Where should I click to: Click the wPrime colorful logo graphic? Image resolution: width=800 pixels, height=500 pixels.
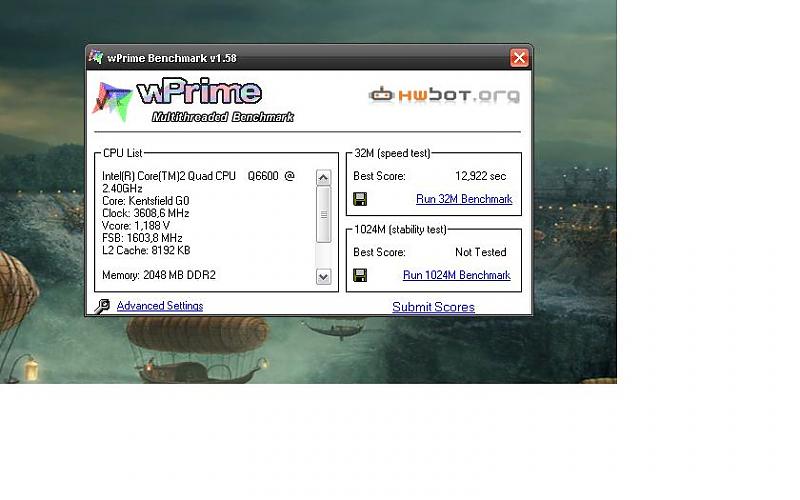click(x=112, y=102)
